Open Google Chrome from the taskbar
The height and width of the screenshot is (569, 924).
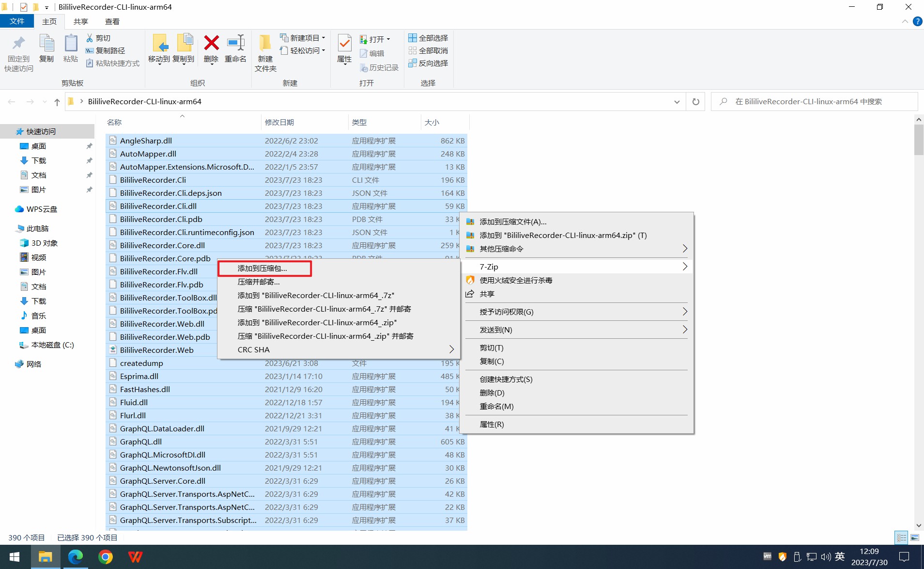click(105, 557)
